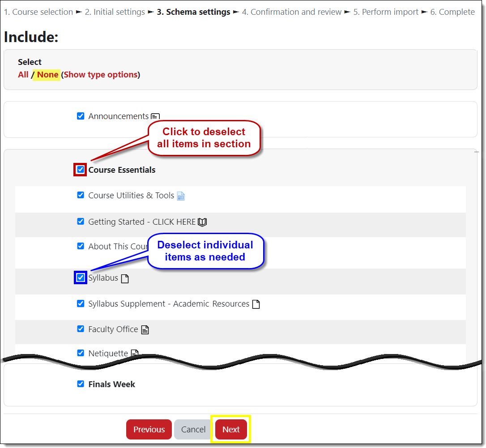Click step 5. Perform import

(x=386, y=12)
